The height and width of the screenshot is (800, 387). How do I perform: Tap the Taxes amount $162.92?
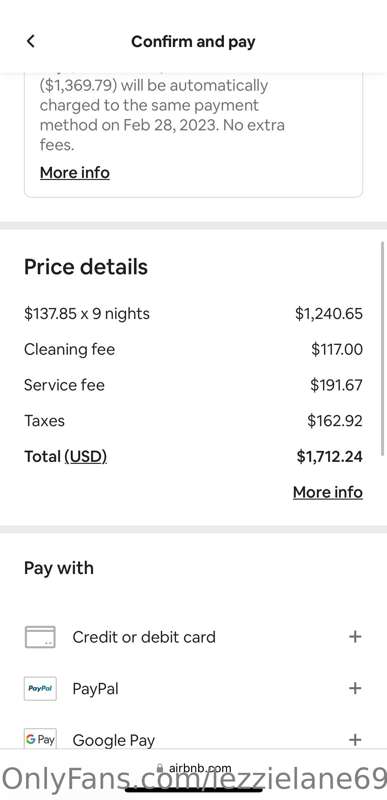[334, 421]
